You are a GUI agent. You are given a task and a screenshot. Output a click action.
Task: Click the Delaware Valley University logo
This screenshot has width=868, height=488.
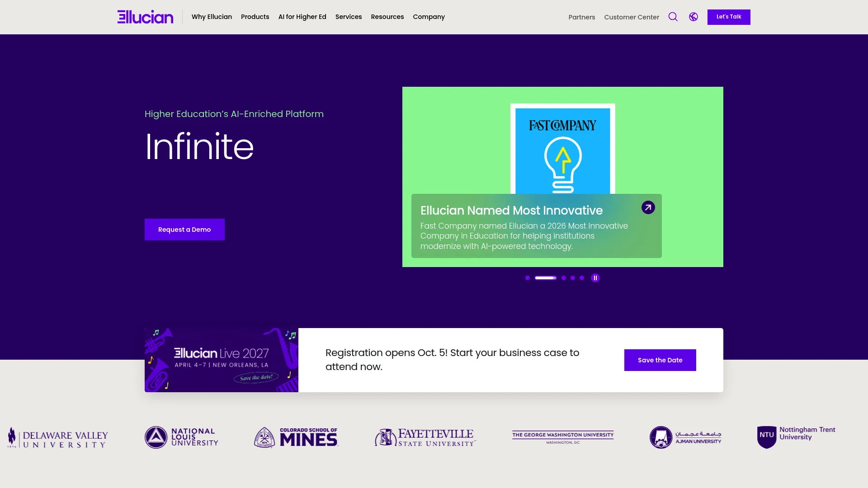point(58,437)
